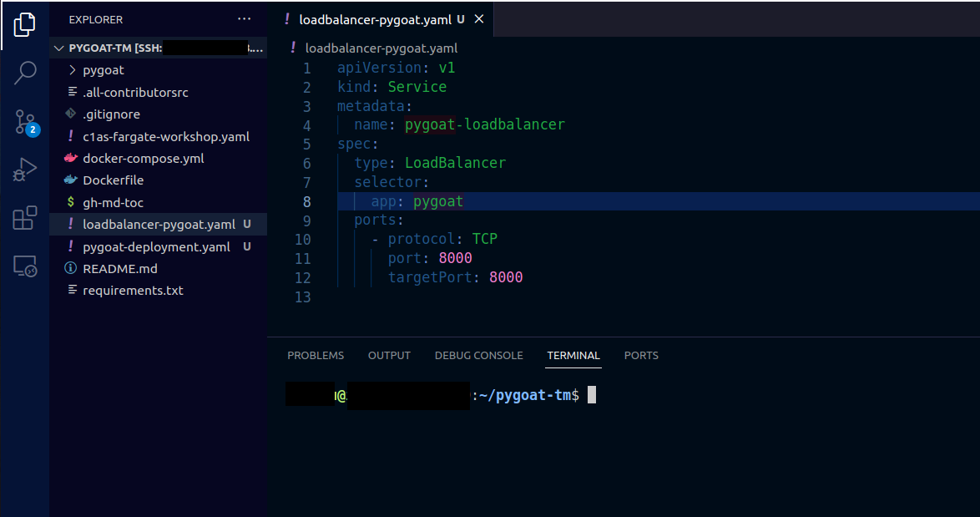Switch to the DEBUG CONSOLE tab
This screenshot has width=980, height=517.
[479, 355]
